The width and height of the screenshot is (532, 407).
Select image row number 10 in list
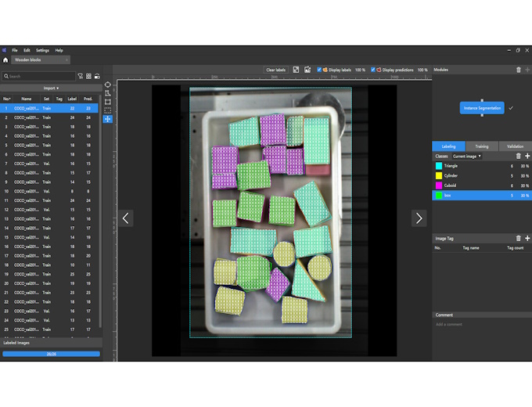point(49,192)
